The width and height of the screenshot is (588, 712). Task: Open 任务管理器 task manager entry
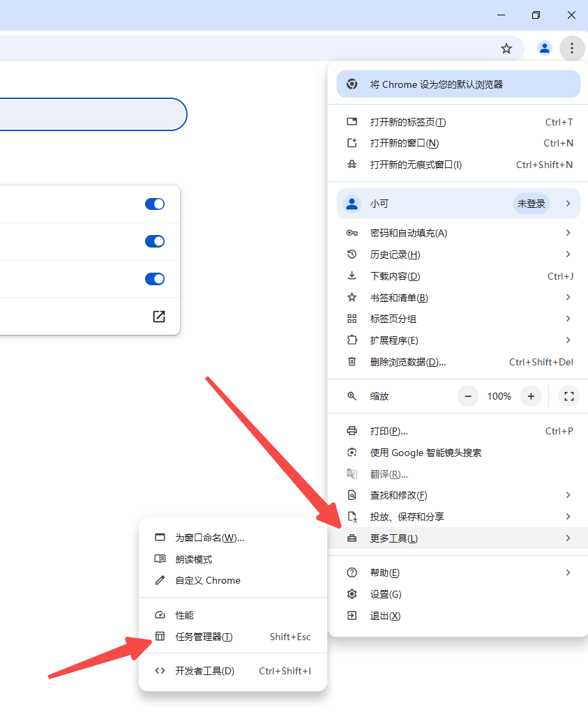[x=233, y=637]
